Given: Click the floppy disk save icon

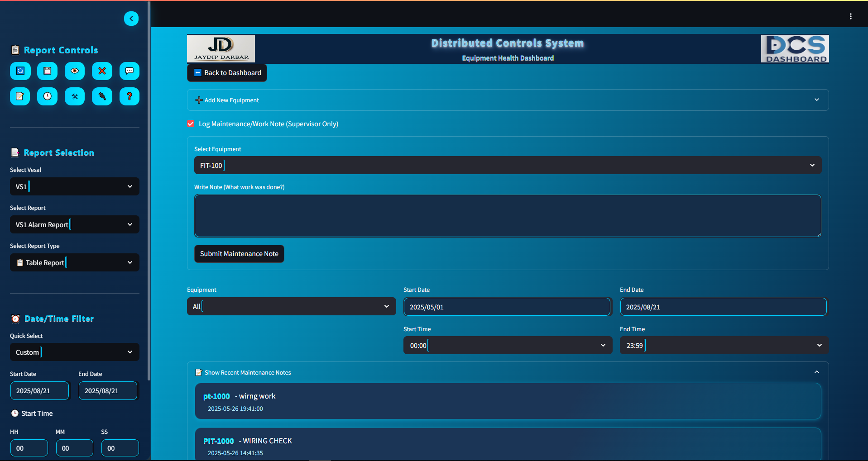Looking at the screenshot, I should click(48, 71).
